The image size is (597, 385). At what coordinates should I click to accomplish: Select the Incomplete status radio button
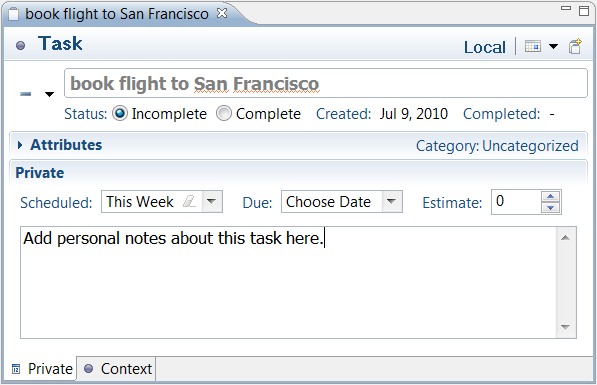click(120, 113)
